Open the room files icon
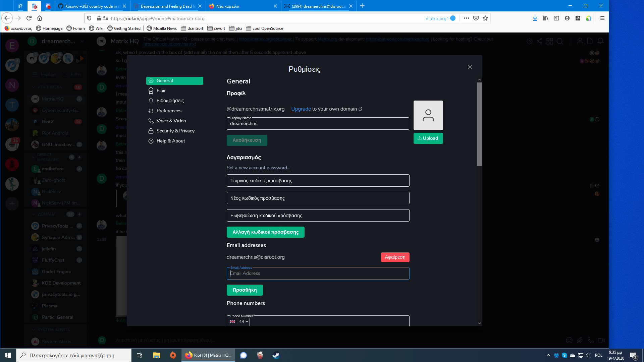Screen dimensions: 644x362 coord(589,41)
